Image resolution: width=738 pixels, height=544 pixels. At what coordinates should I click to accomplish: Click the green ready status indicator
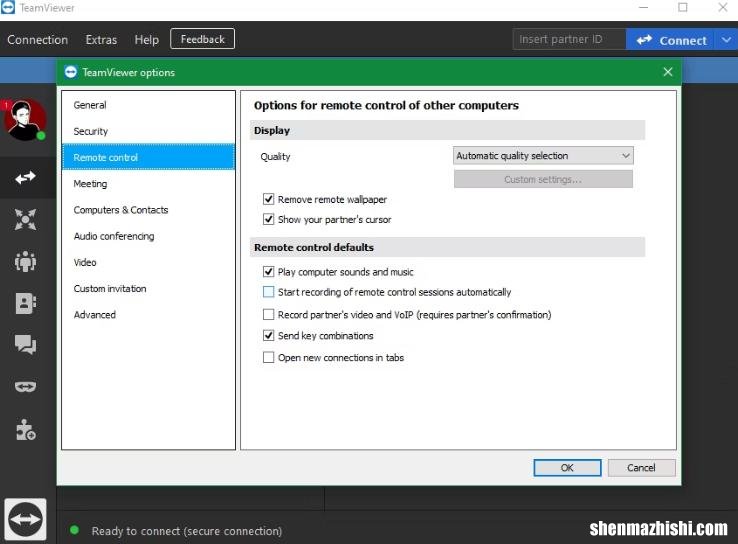tap(74, 530)
